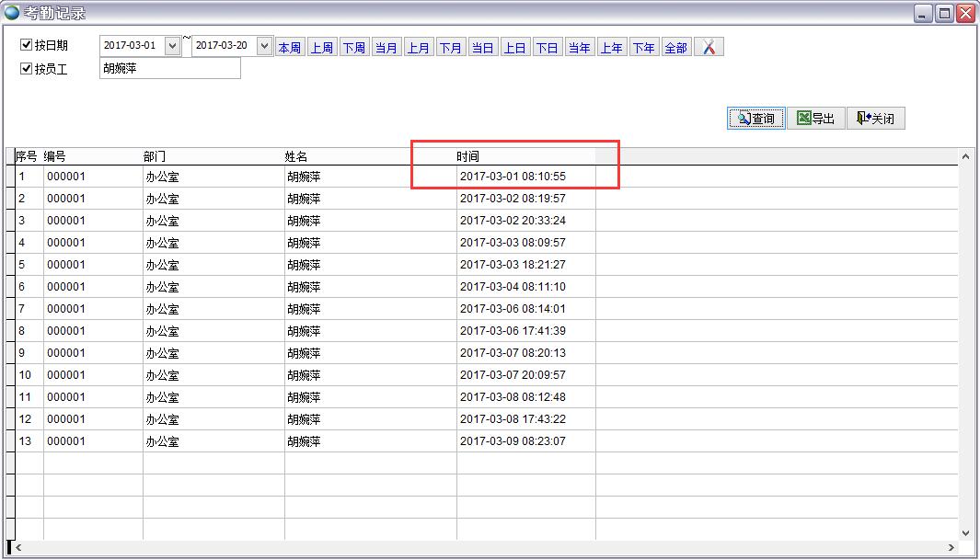Image resolution: width=980 pixels, height=560 pixels.
Task: Click the vertical scrollbar down arrow
Action: 965,532
